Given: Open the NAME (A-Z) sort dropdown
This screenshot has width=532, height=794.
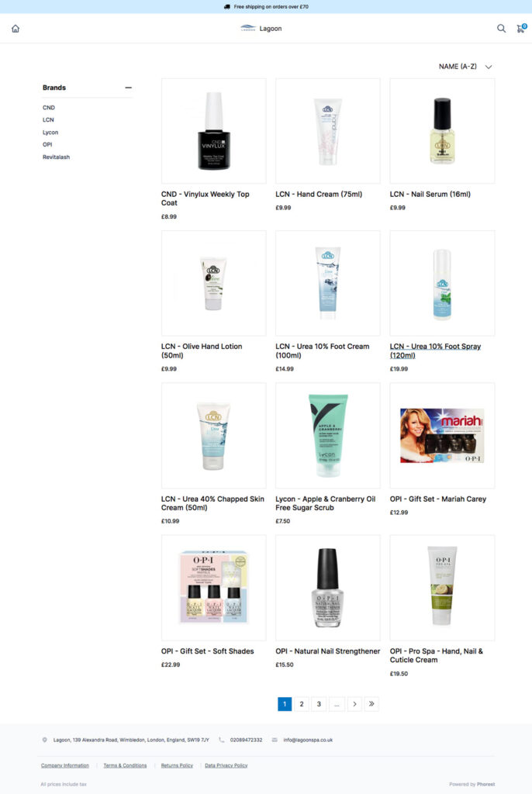Looking at the screenshot, I should 465,67.
